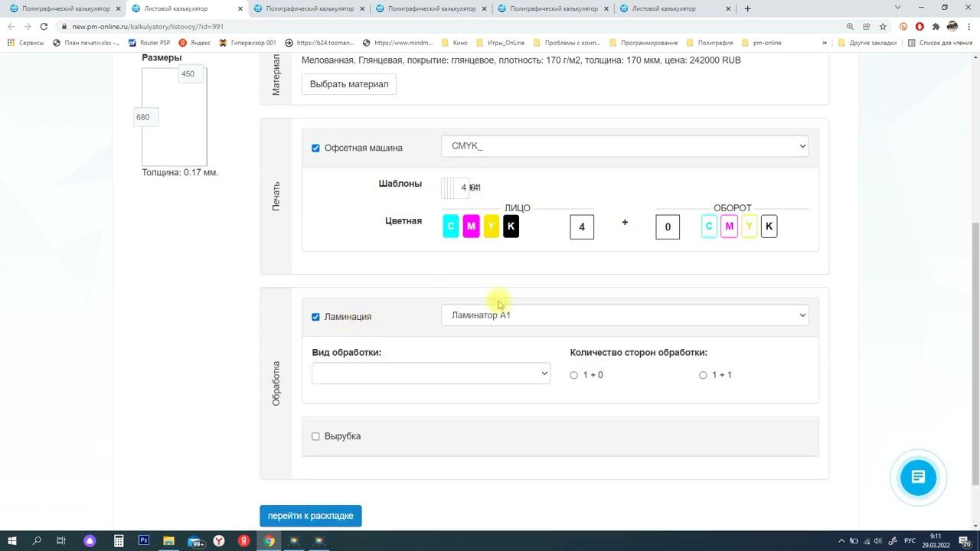Open Список для чтения reading list
The height and width of the screenshot is (551, 980).
(x=939, y=43)
